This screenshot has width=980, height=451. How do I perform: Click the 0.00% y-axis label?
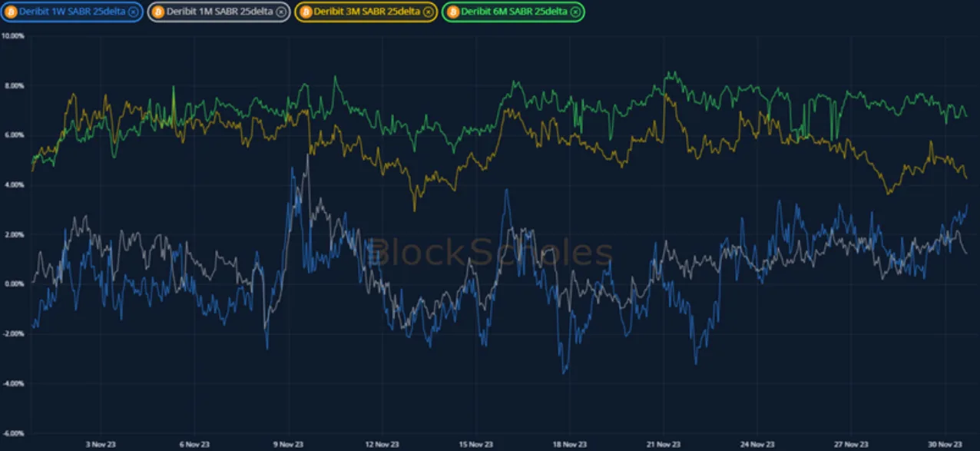point(15,284)
